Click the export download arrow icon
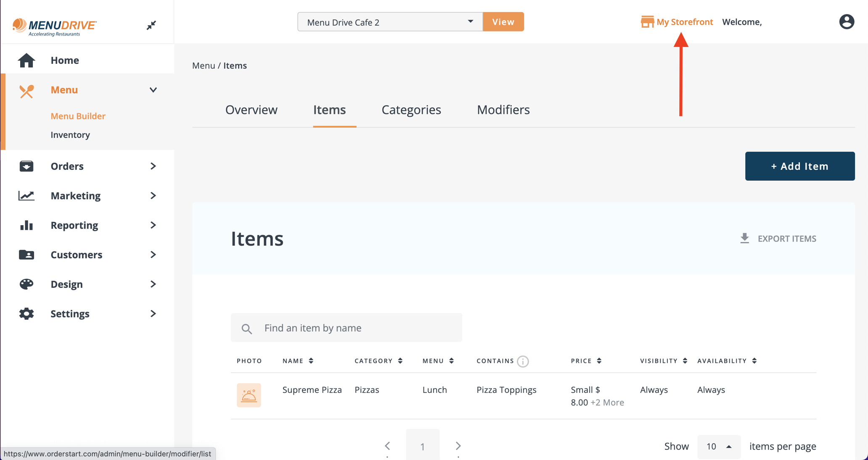The image size is (868, 460). pos(745,238)
